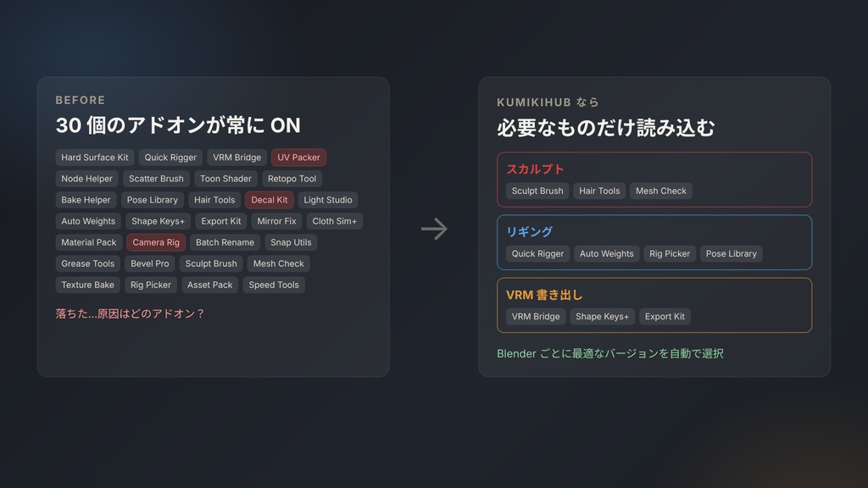Click Sculpt Brush in the BEFORE panel

click(x=211, y=264)
